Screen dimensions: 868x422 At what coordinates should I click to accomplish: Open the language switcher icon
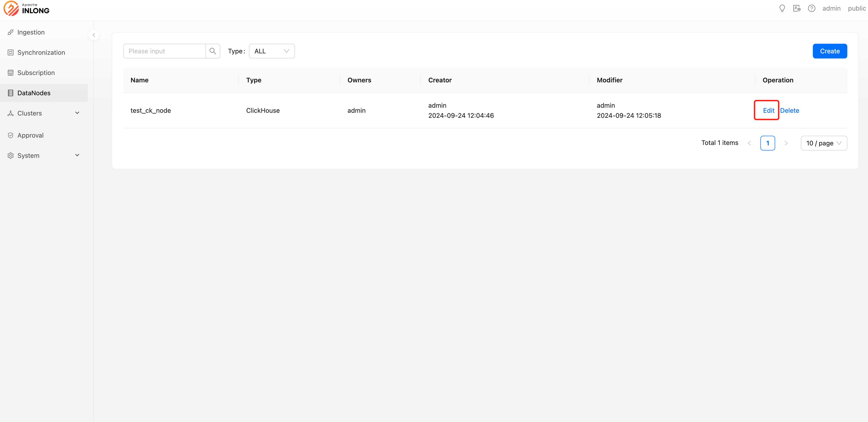[797, 8]
